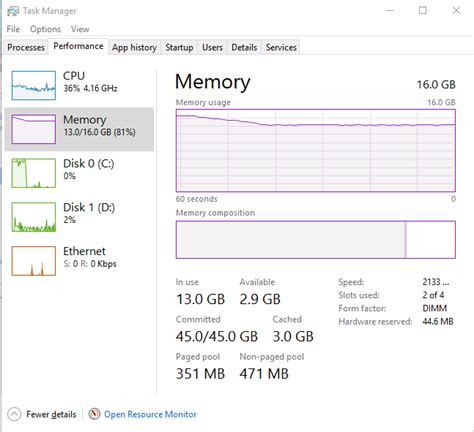Select the Memory usage graph thumbnail

click(34, 129)
